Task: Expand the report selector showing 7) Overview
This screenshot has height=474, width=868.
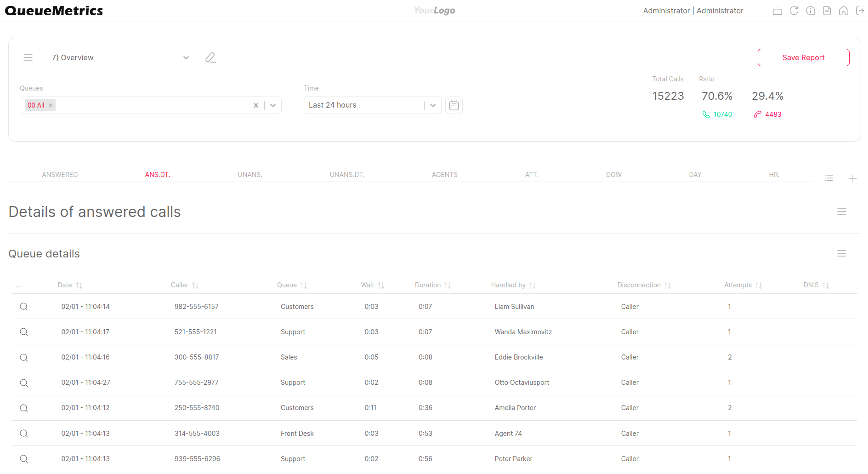Action: (186, 57)
